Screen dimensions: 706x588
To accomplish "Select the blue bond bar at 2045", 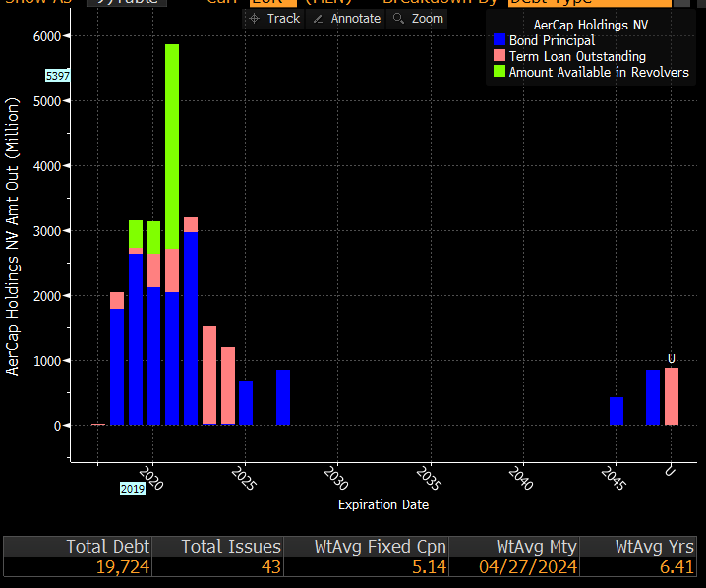I will pos(617,411).
